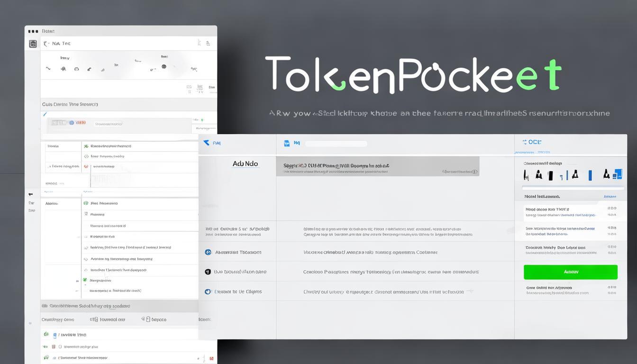The width and height of the screenshot is (637, 364).
Task: Open the dark circular app icon in the row list
Action: (x=207, y=272)
